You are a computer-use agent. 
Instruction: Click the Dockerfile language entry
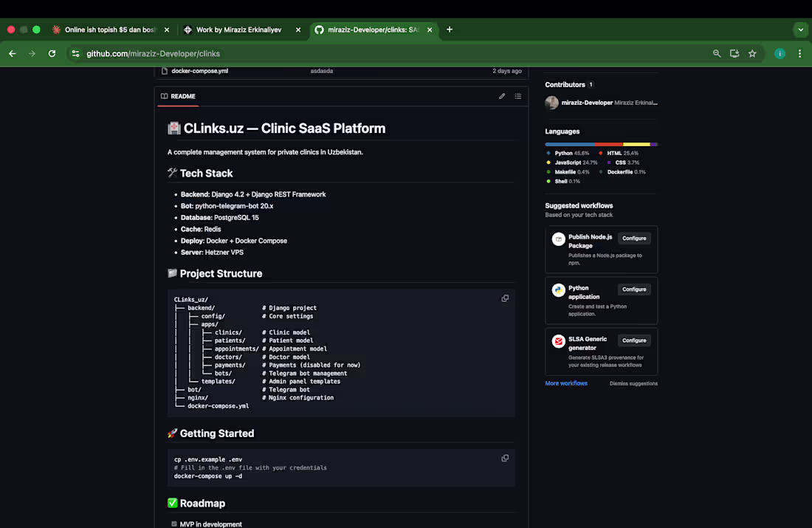(622, 171)
